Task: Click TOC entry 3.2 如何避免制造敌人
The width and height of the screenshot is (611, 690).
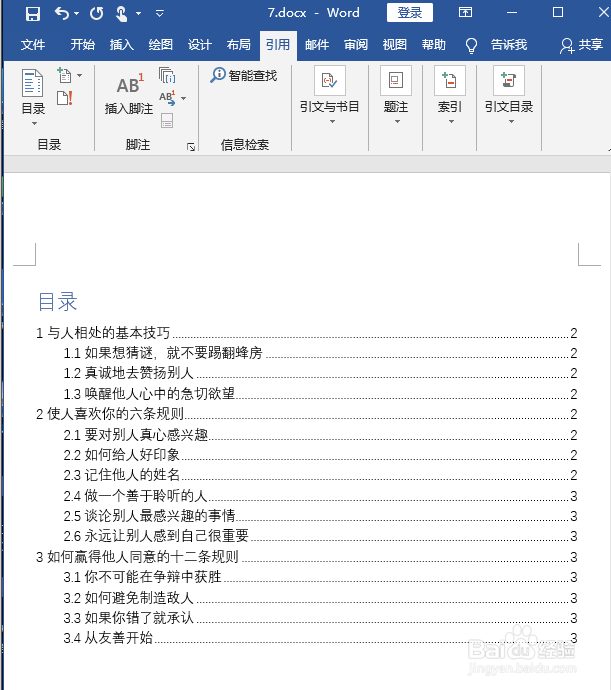Action: (x=320, y=598)
